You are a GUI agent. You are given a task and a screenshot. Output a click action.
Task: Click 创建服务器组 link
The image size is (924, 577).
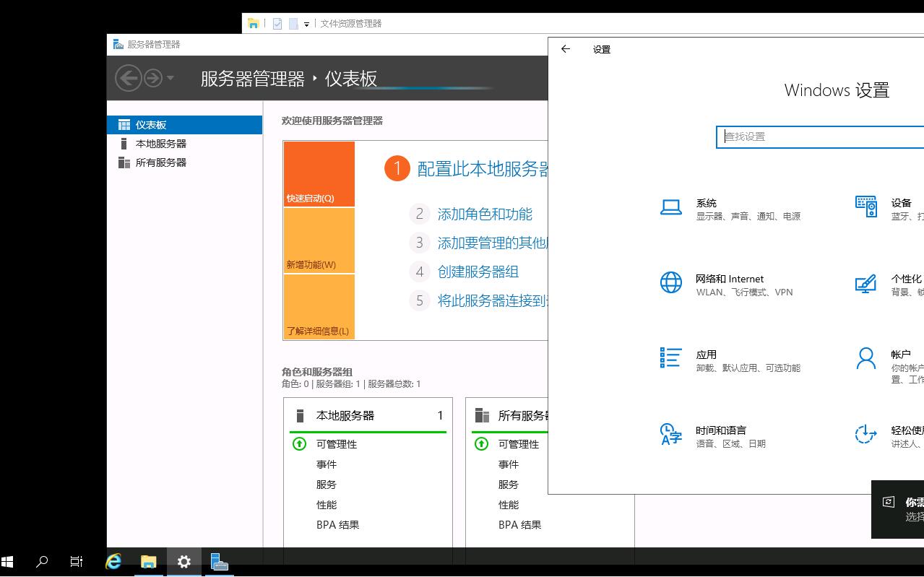pos(478,272)
